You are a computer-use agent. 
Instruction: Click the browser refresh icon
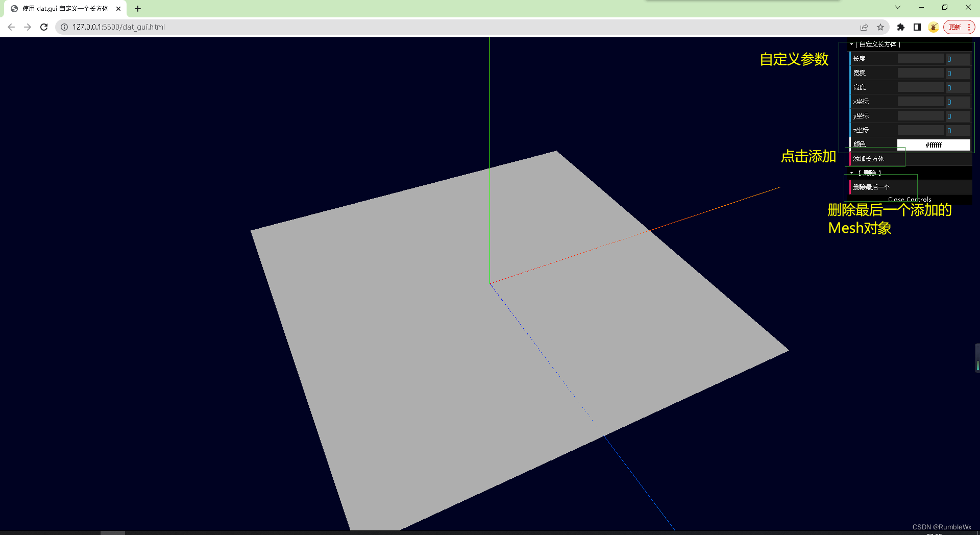pyautogui.click(x=44, y=27)
